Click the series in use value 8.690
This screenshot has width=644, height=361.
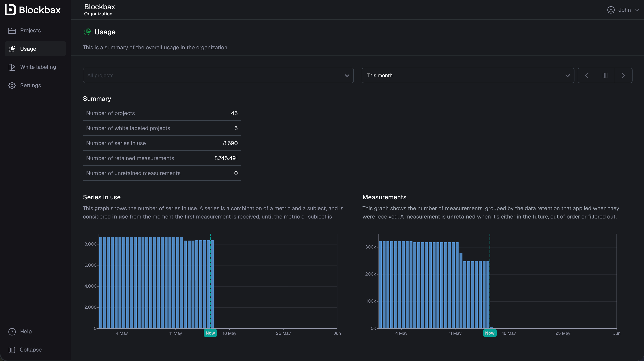[x=230, y=143]
